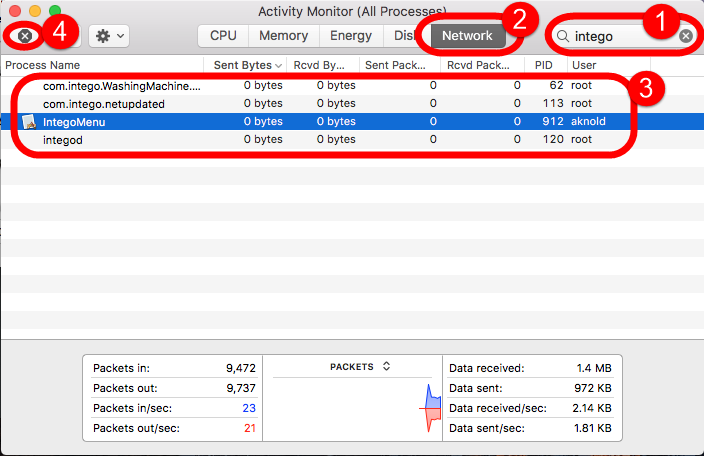Click the IntegoMenu app icon in the list
This screenshot has height=456, width=704.
pos(28,122)
